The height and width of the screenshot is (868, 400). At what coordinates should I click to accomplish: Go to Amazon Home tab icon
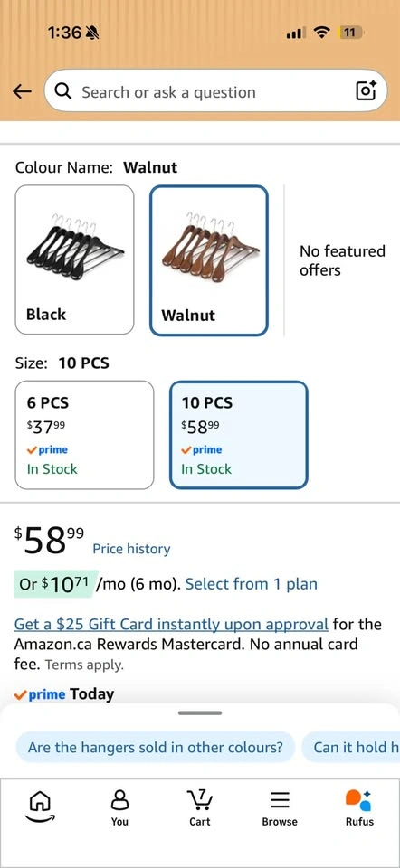(40, 806)
